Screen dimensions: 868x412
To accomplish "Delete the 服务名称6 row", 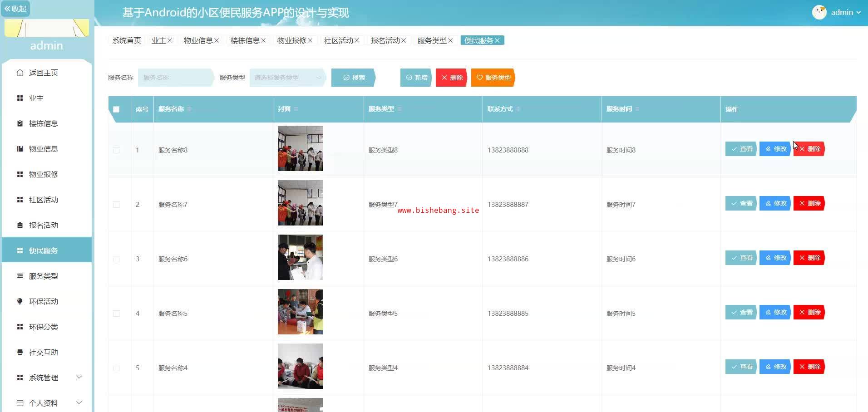I will pos(809,258).
